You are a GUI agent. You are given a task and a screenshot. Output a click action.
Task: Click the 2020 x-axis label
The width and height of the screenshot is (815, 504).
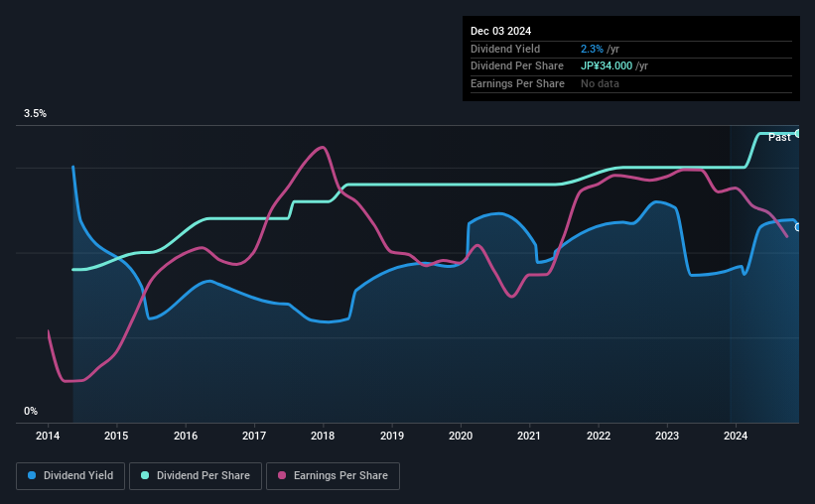[461, 436]
